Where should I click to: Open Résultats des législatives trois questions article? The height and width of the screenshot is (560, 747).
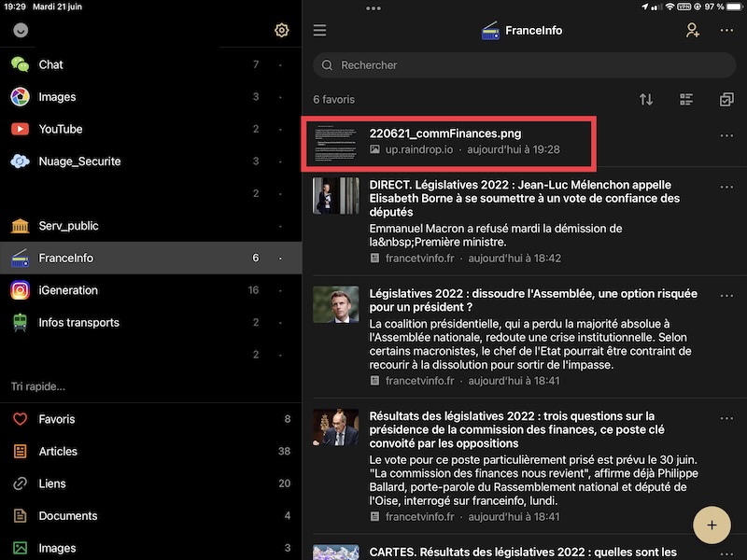[516, 429]
